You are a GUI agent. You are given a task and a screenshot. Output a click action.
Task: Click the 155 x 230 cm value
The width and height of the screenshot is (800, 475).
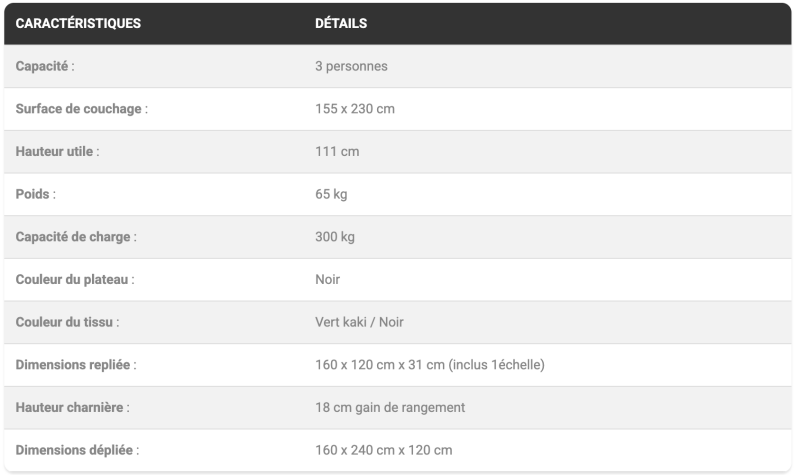[x=355, y=109]
